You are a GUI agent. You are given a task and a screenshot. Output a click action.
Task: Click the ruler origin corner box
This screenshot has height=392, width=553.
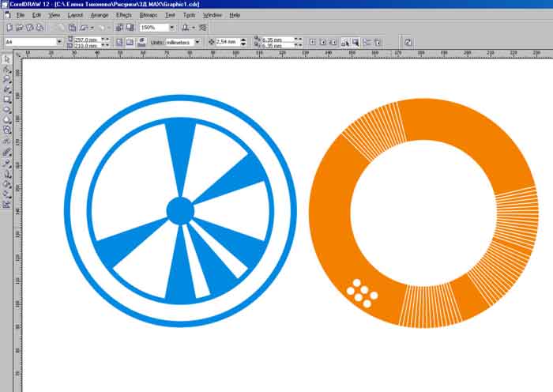(x=18, y=54)
